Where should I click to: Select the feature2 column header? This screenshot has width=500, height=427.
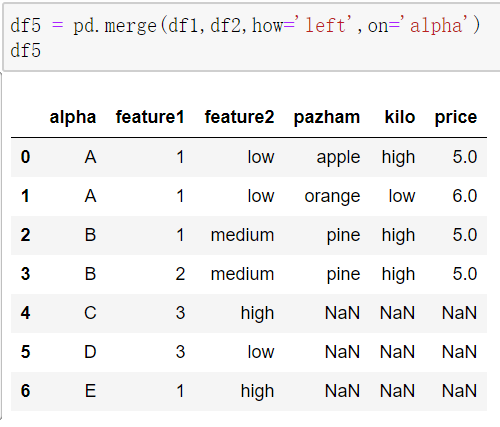(239, 117)
